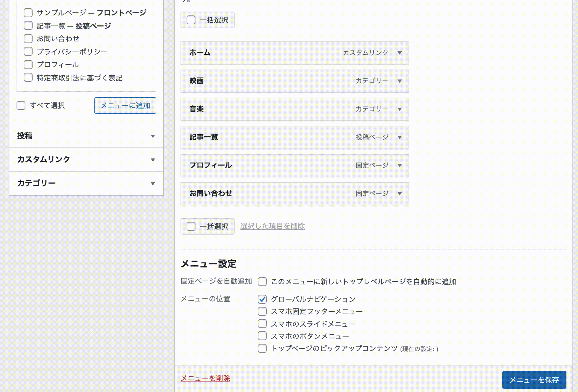The width and height of the screenshot is (578, 392).
Task: Click the 選択した項目を削除 link
Action: pos(272,226)
